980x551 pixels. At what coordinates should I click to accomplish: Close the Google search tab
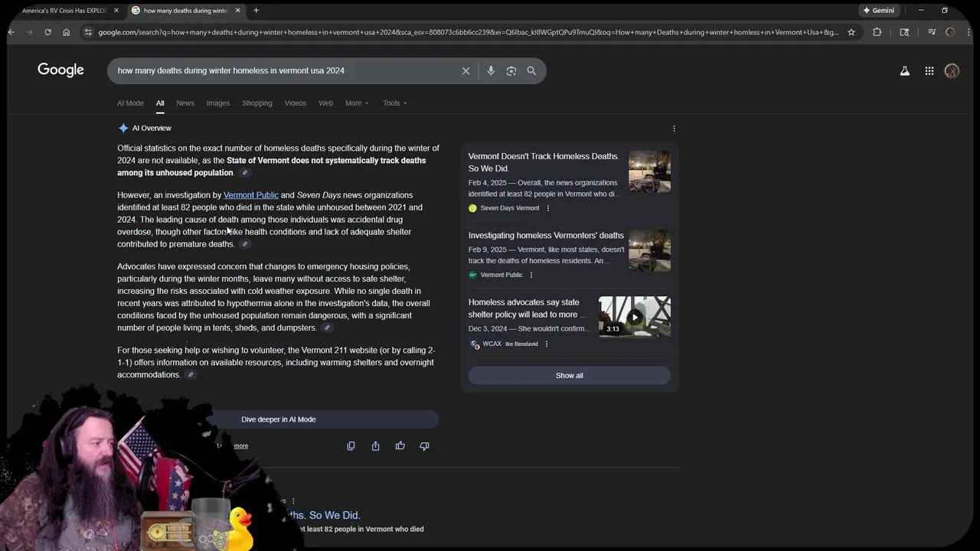coord(237,11)
